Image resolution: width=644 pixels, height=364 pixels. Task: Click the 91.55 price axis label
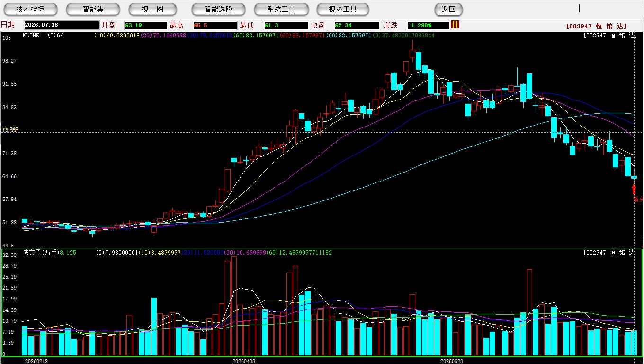(x=9, y=84)
